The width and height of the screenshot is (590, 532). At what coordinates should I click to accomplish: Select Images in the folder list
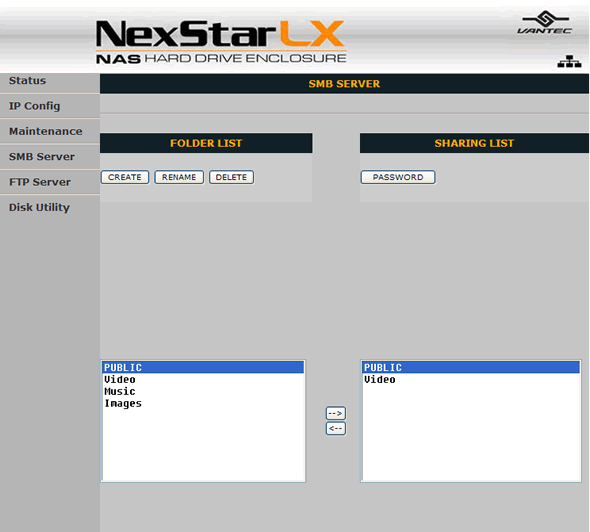point(203,403)
